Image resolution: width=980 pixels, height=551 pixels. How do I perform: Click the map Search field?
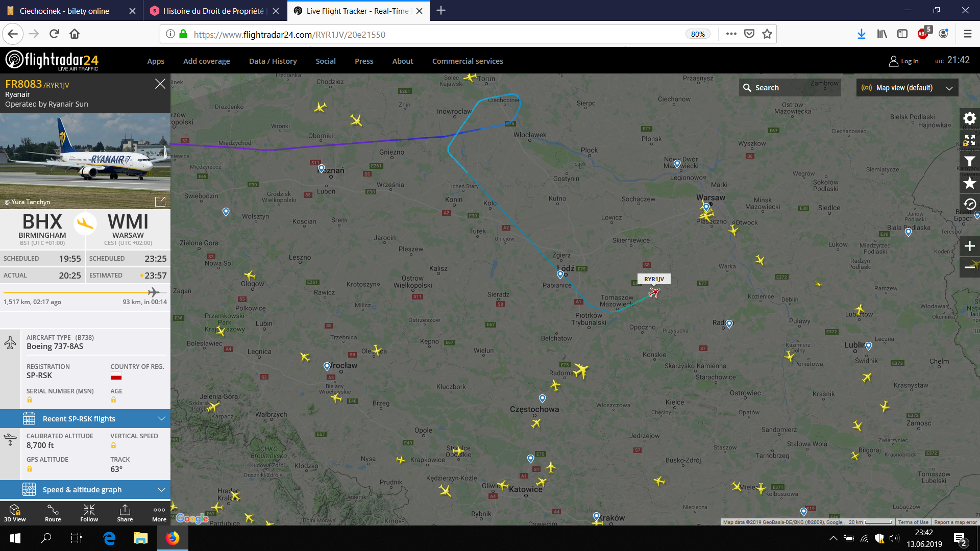[x=789, y=88]
